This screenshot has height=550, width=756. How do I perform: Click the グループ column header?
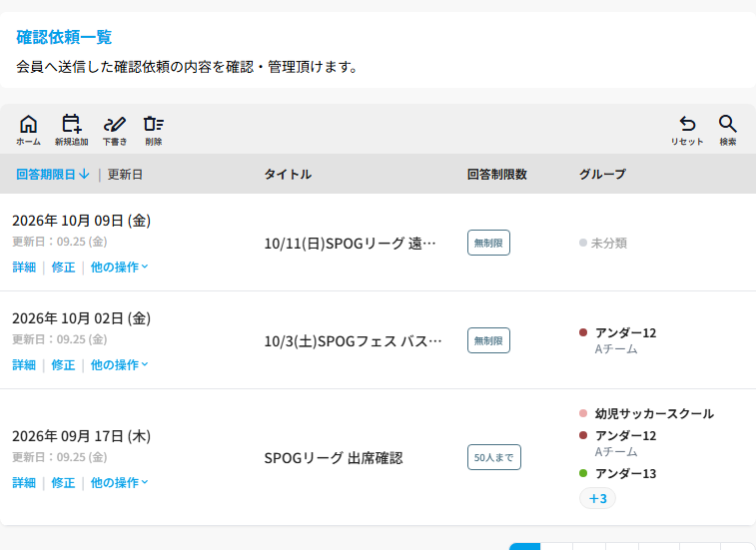click(602, 174)
